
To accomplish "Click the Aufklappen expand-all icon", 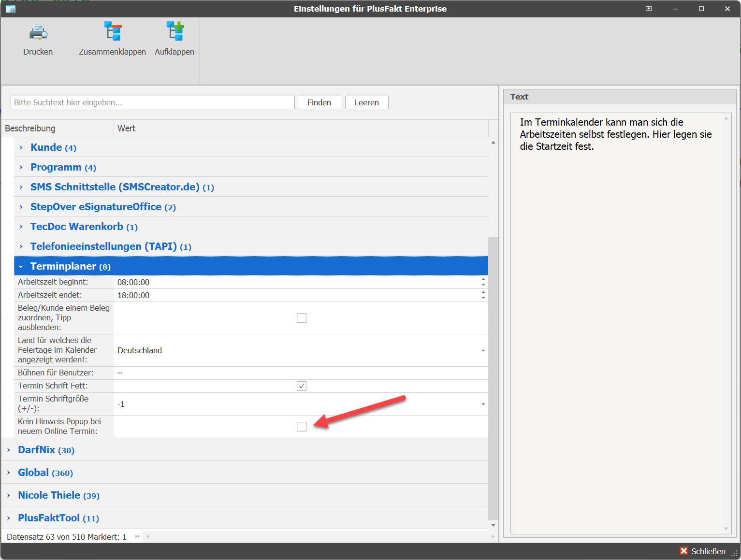I will click(175, 31).
